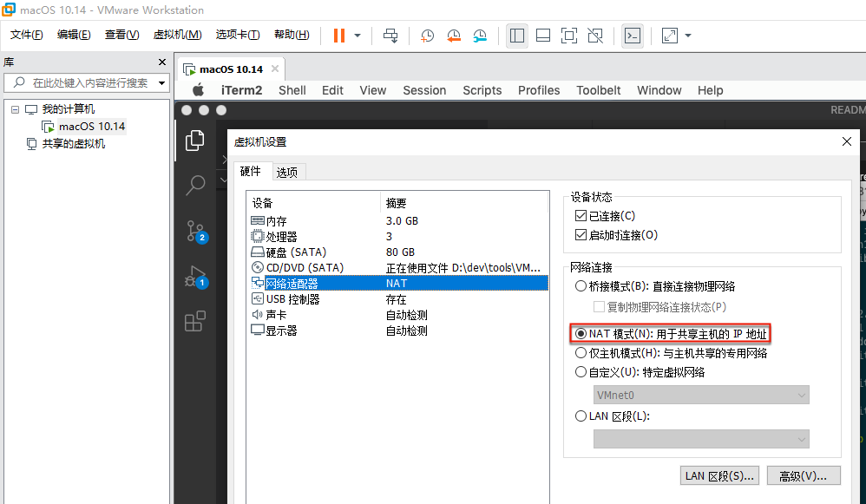Viewport: 866px width, 504px height.
Task: Open the 查看(V) menu
Action: point(122,35)
